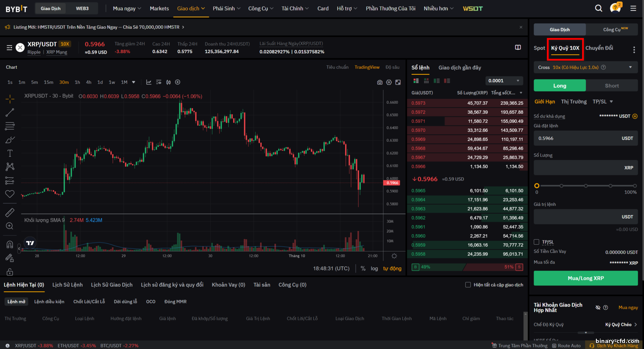
Task: Open the Cross 10x leverage dropdown
Action: (586, 67)
